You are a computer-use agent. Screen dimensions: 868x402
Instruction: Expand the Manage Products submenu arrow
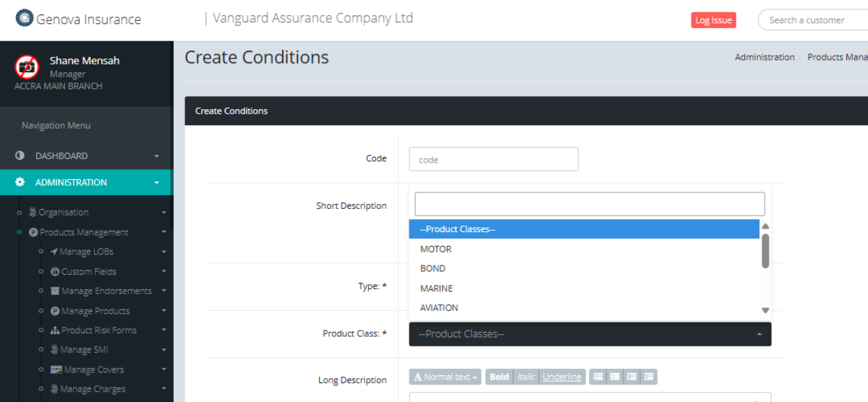163,311
